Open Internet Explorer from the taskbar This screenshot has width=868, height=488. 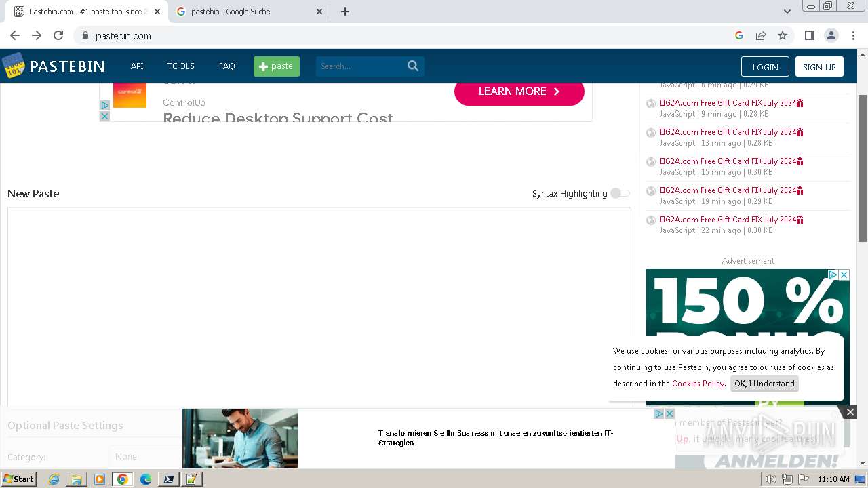point(54,479)
